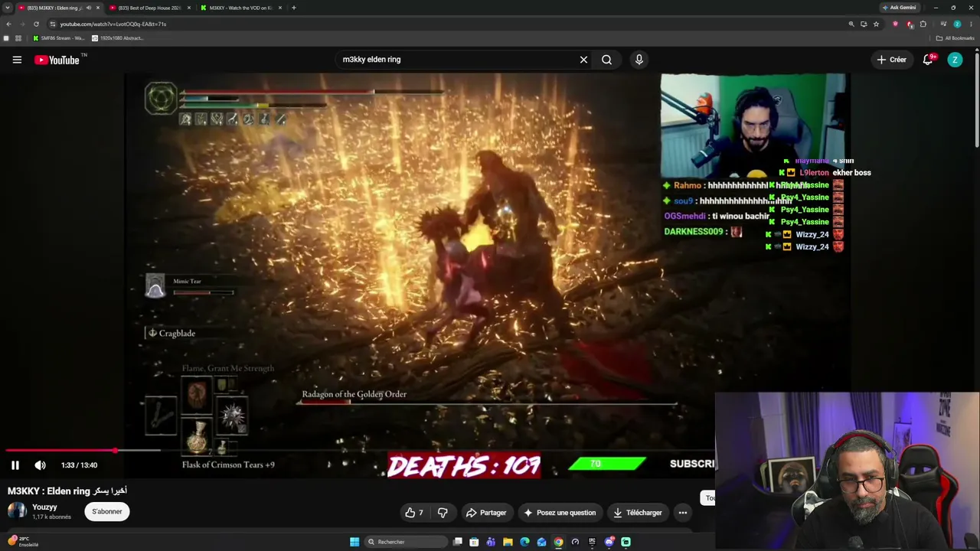The width and height of the screenshot is (980, 551).
Task: Close the 'M3KKY - Watch the VOD' tab
Action: (x=280, y=8)
